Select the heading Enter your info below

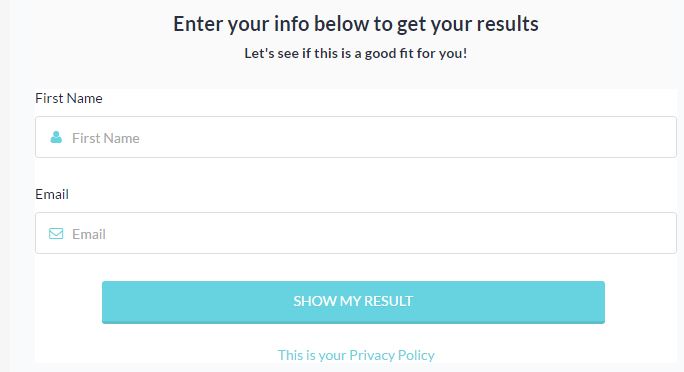click(356, 24)
